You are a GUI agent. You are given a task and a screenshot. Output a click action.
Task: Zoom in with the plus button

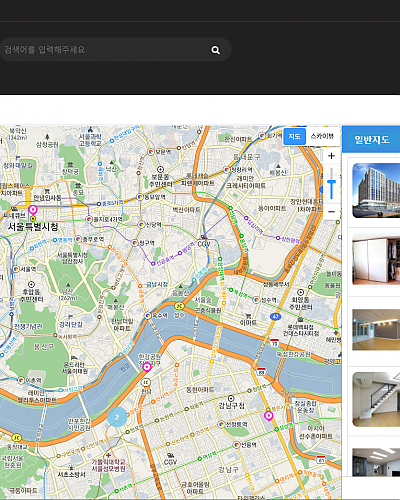click(x=331, y=156)
